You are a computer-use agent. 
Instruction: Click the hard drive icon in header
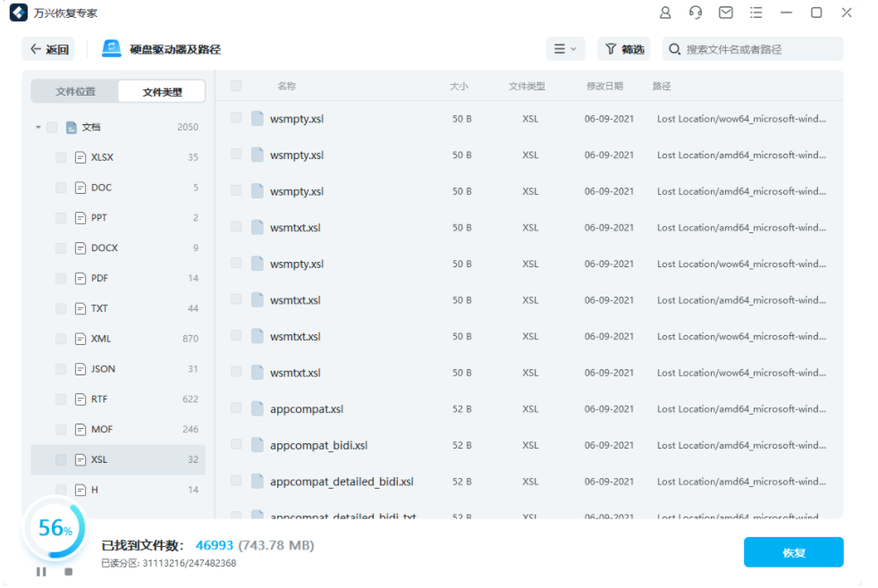[112, 48]
